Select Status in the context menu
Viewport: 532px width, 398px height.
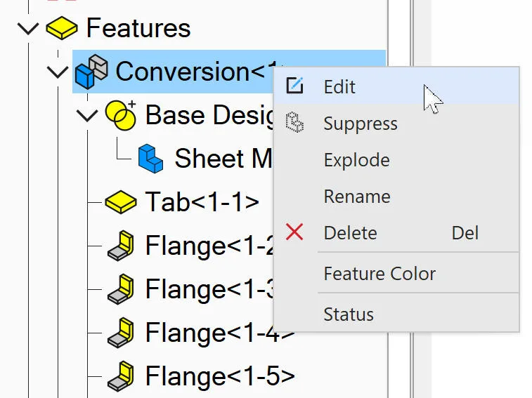click(x=349, y=314)
